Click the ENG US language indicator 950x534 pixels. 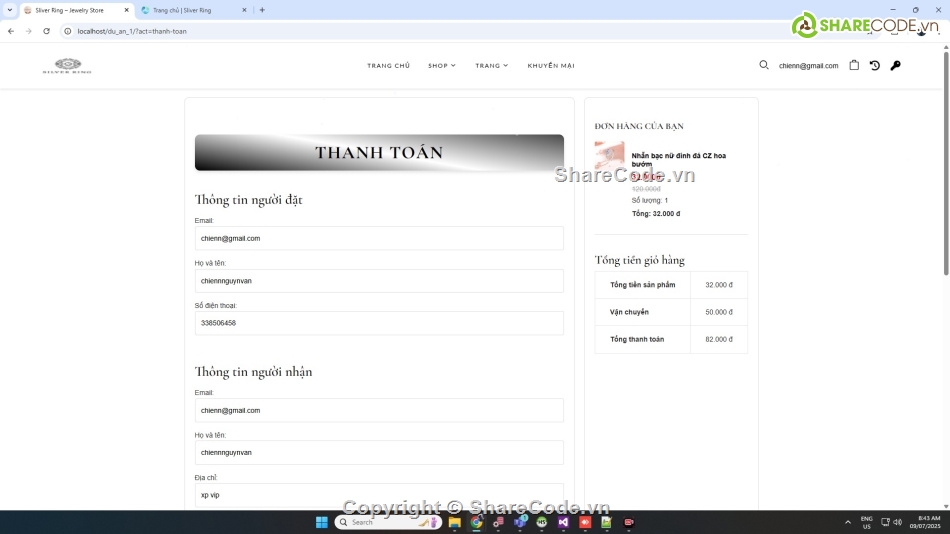click(x=866, y=522)
